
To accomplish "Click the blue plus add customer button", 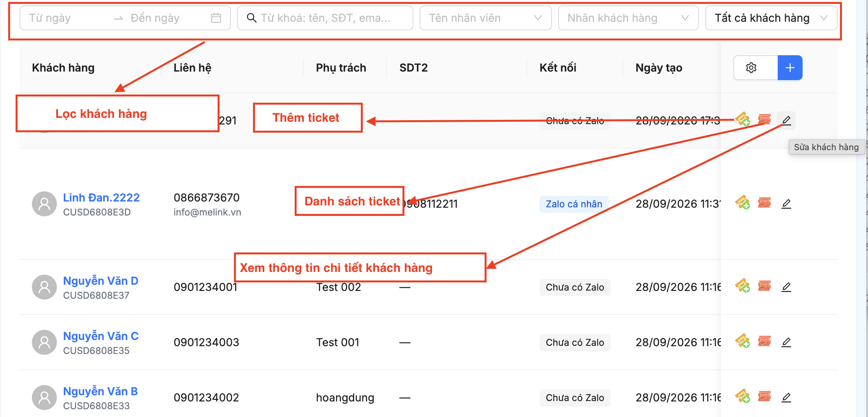I will [x=790, y=68].
